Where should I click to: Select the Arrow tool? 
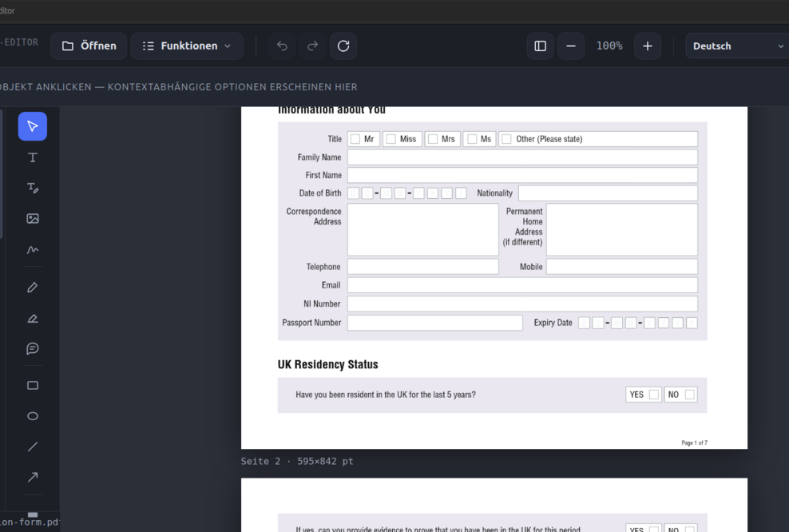click(33, 477)
